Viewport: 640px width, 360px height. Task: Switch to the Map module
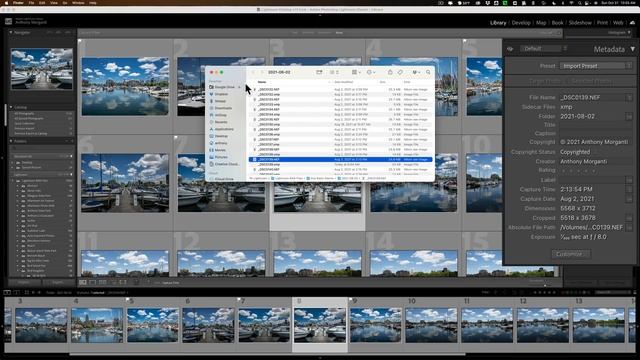[x=541, y=23]
